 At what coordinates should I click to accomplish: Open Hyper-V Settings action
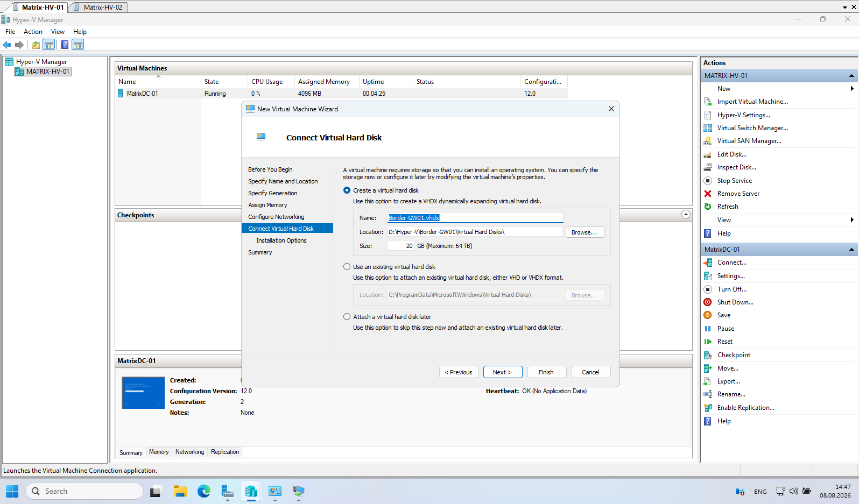click(743, 115)
